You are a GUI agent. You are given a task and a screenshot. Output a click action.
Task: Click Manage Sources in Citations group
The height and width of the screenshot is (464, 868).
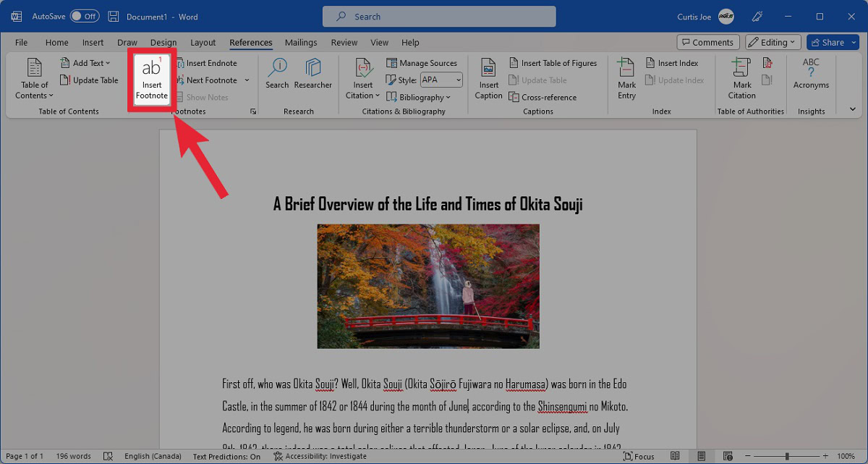(422, 63)
